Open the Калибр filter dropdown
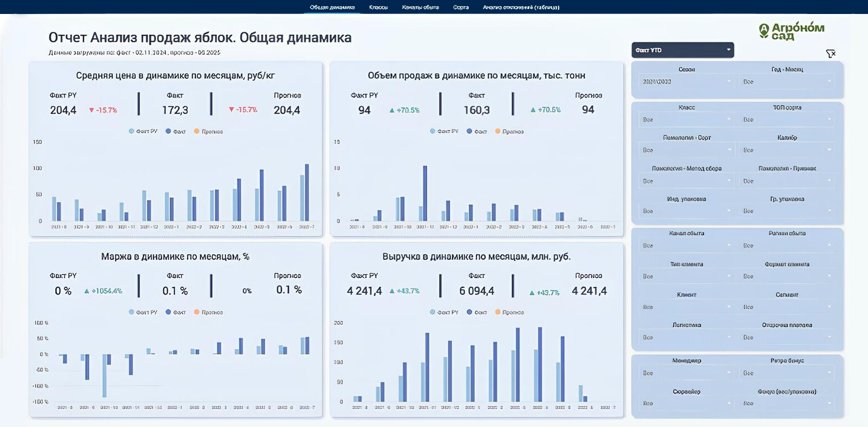Viewport: 868px width, 427px height. [x=786, y=150]
